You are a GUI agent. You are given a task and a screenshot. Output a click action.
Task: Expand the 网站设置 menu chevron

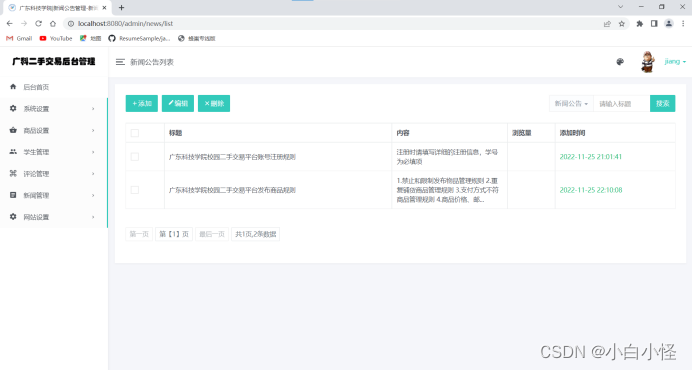(x=93, y=217)
